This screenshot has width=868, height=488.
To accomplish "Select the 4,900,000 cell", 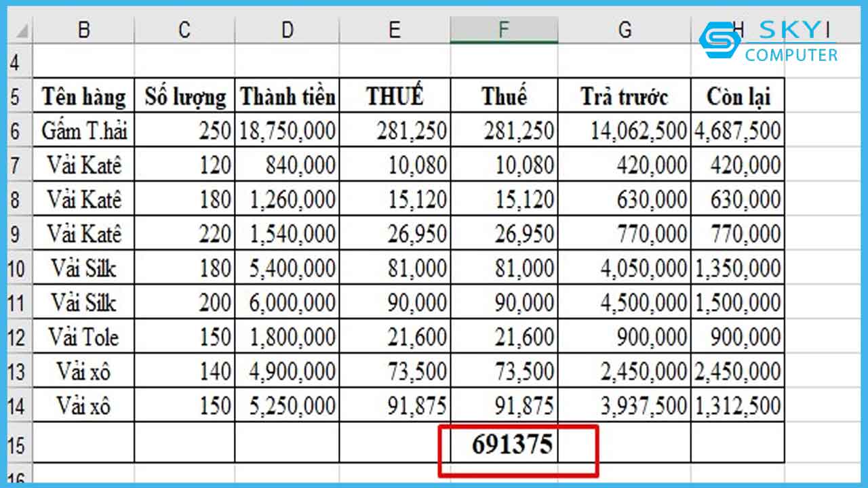I will [x=288, y=371].
